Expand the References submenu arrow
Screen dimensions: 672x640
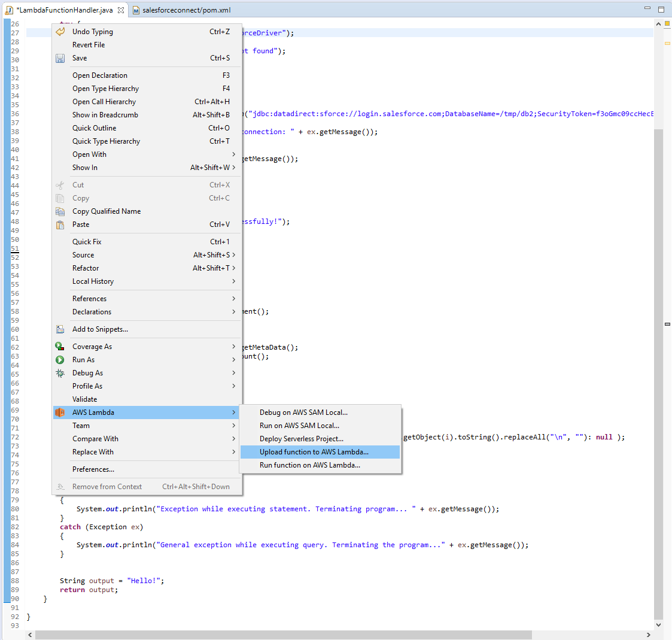(233, 298)
